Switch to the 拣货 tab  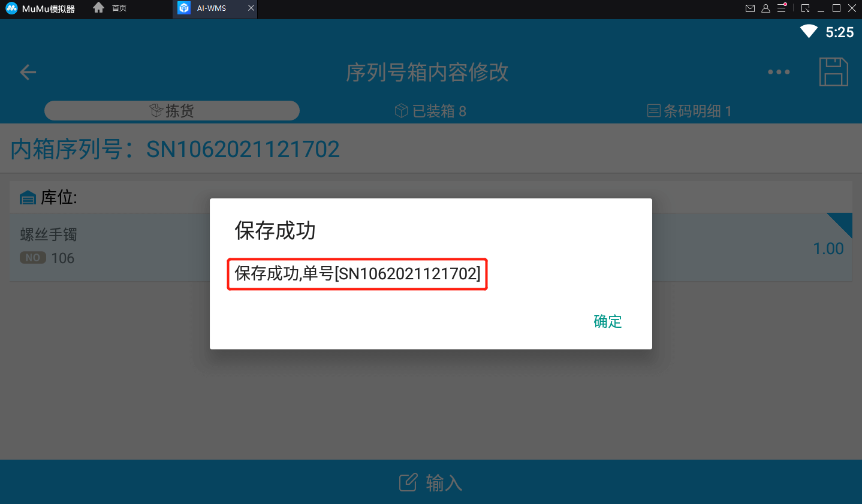pyautogui.click(x=172, y=111)
